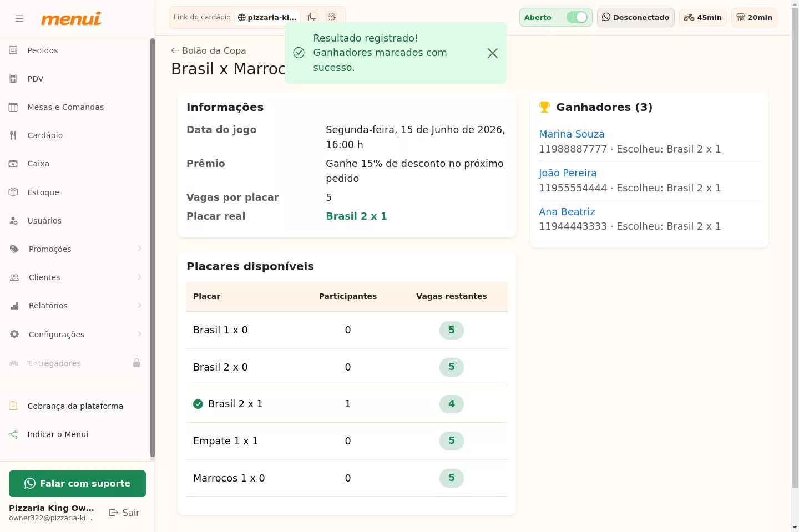Click the Mesas e Comandas table icon
799x532 pixels.
click(x=13, y=107)
